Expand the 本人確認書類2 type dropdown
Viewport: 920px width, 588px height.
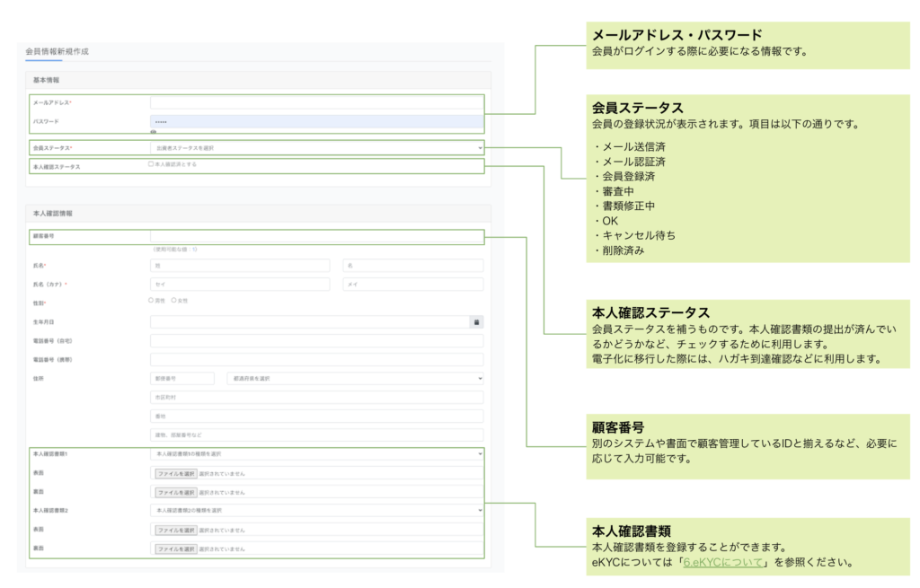(x=316, y=510)
